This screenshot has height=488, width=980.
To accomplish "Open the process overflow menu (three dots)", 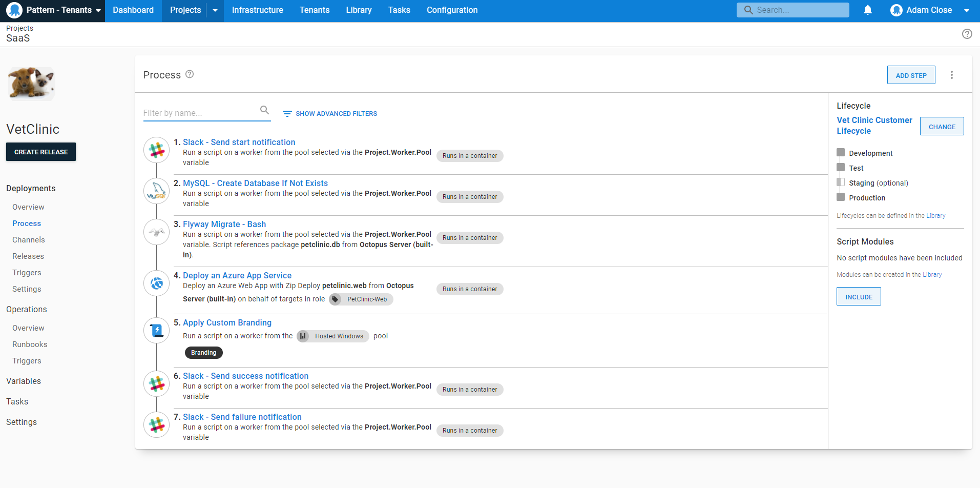I will point(951,75).
